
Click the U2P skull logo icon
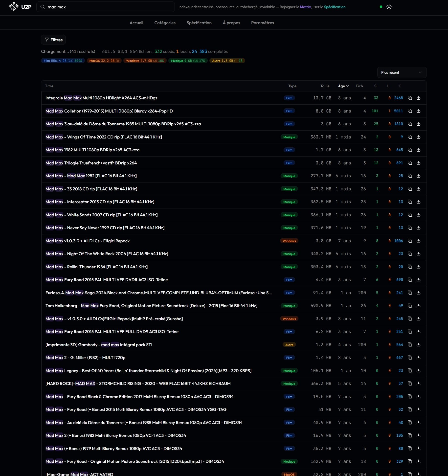(x=14, y=7)
